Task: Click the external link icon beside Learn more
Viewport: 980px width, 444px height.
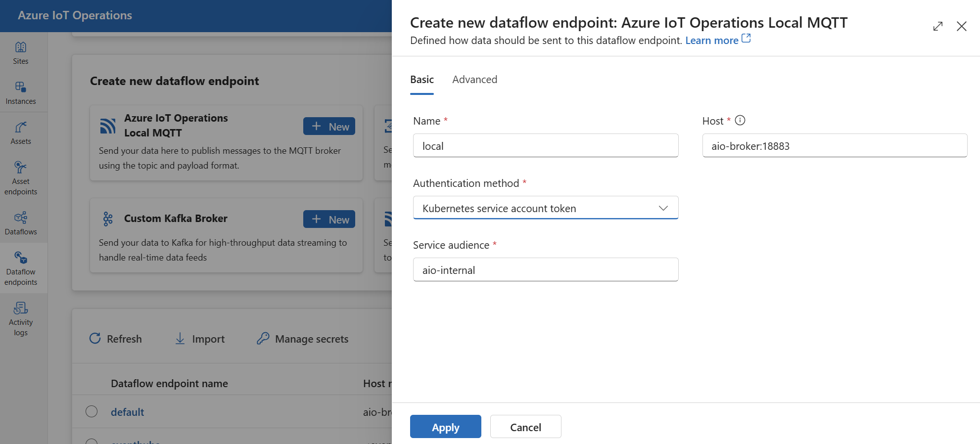Action: pos(746,38)
